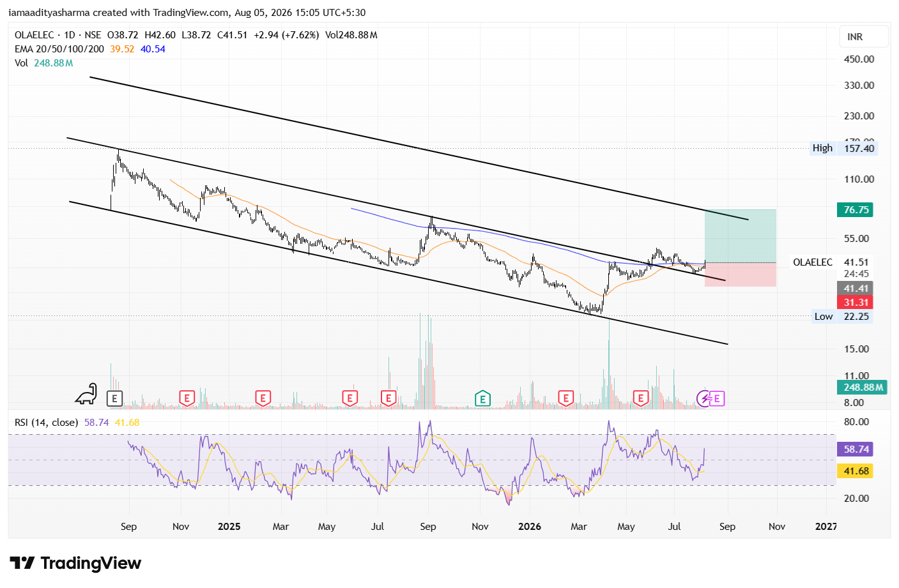The width and height of the screenshot is (899, 588).
Task: Click the Vol248.88M value in the header
Action: coord(351,35)
